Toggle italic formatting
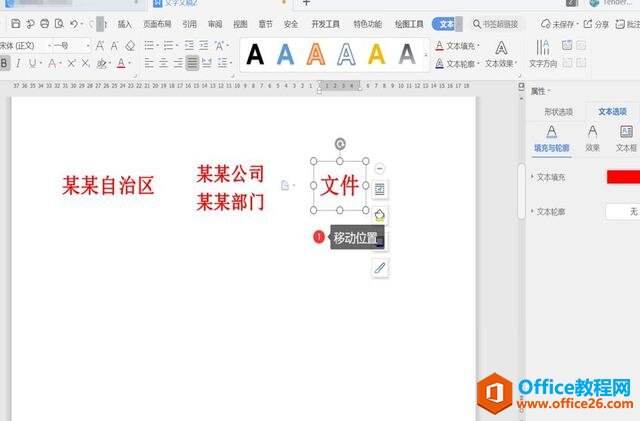The width and height of the screenshot is (640, 421). click(x=19, y=63)
